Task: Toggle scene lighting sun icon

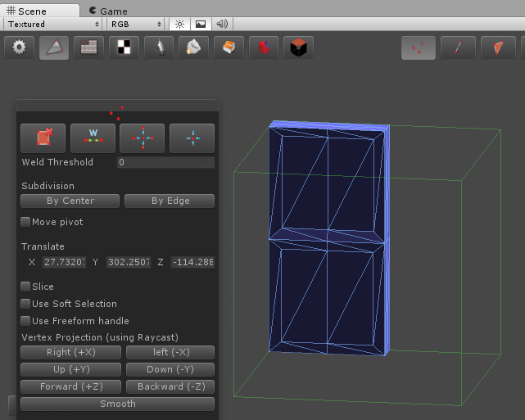Action: pyautogui.click(x=180, y=25)
